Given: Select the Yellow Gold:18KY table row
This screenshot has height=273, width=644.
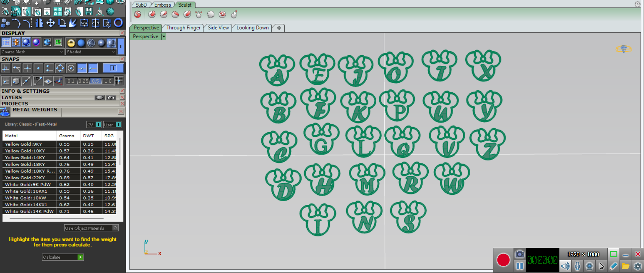Looking at the screenshot, I should pyautogui.click(x=29, y=164).
